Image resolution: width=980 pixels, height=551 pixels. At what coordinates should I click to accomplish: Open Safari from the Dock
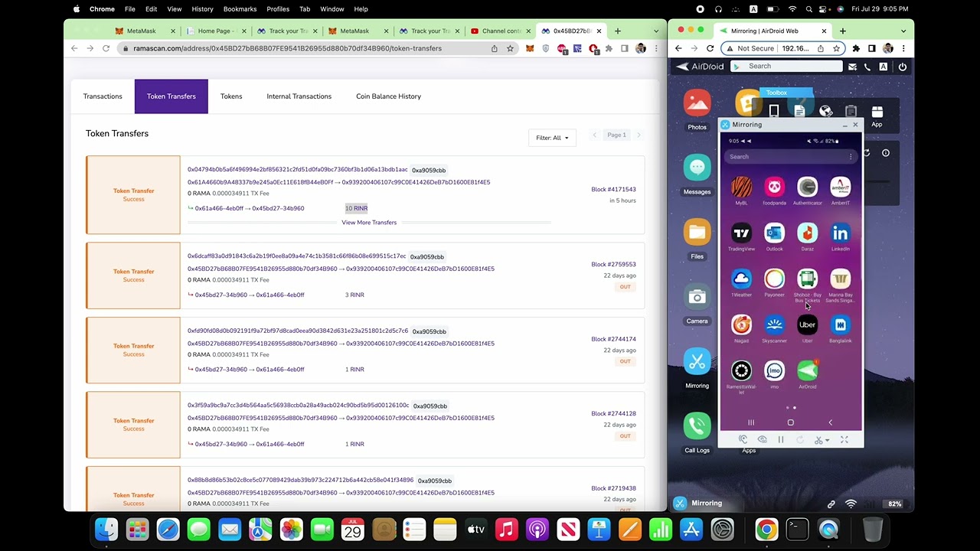tap(168, 530)
